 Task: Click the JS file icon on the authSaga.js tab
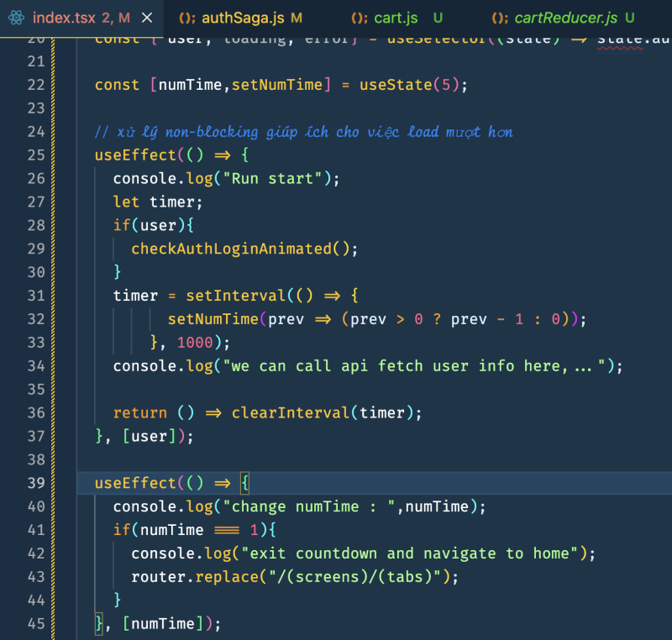pyautogui.click(x=186, y=18)
